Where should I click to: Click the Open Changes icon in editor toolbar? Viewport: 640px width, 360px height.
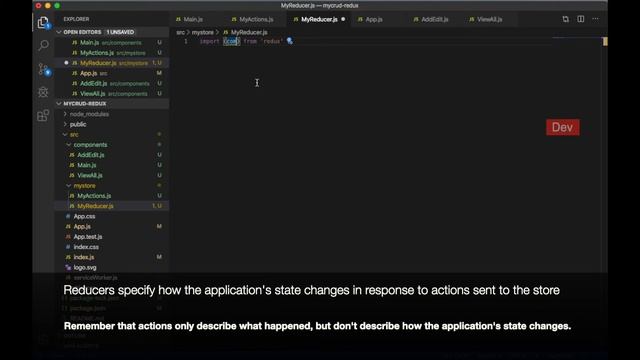[565, 19]
